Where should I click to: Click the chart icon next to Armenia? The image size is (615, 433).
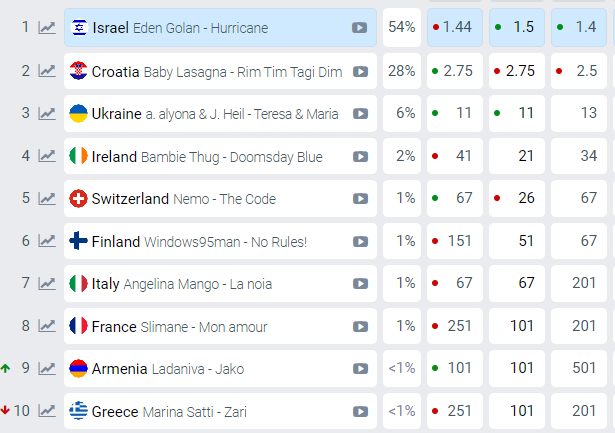47,369
